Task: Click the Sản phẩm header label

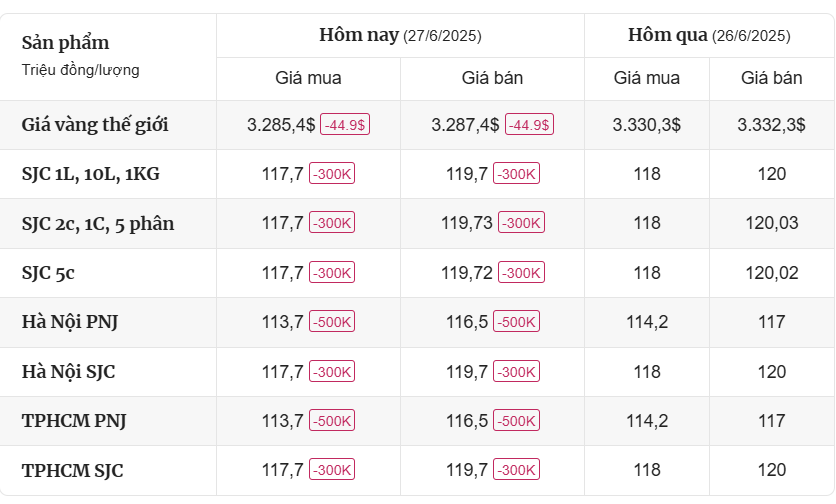Action: point(66,43)
